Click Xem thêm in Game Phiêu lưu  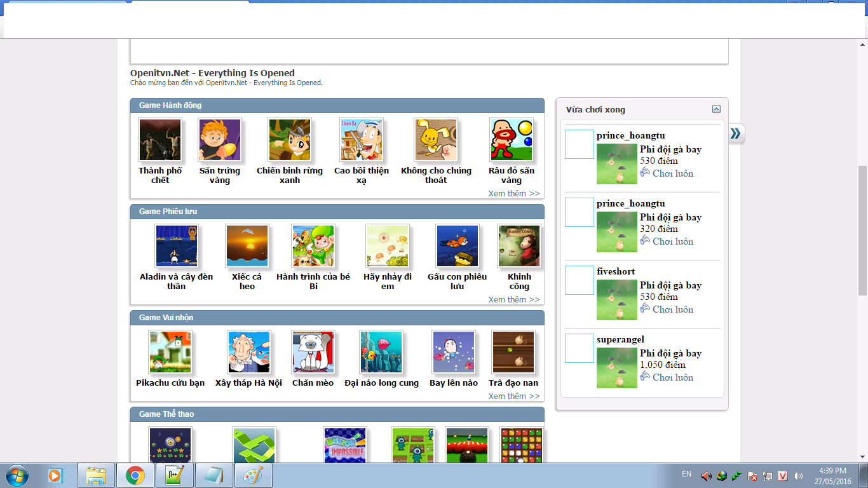click(513, 300)
